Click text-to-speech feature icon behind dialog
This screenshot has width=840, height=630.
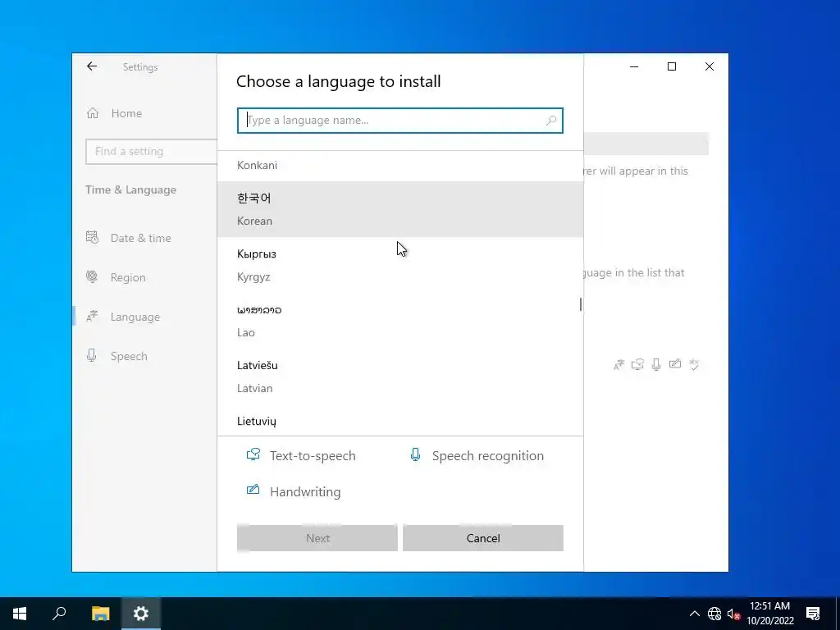[x=637, y=365]
